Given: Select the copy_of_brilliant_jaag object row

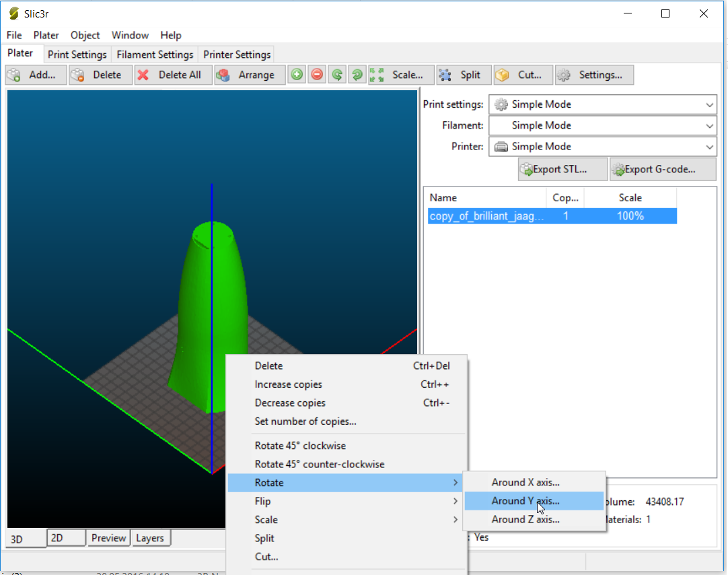Looking at the screenshot, I should click(552, 216).
